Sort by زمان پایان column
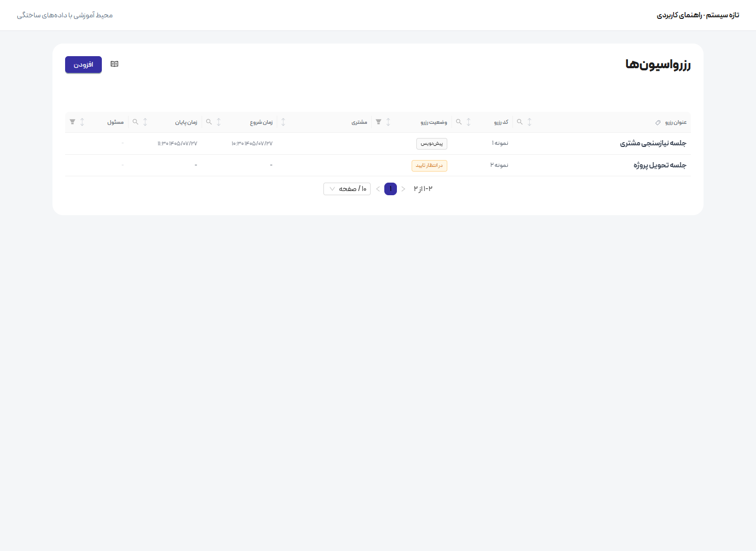 tap(145, 122)
